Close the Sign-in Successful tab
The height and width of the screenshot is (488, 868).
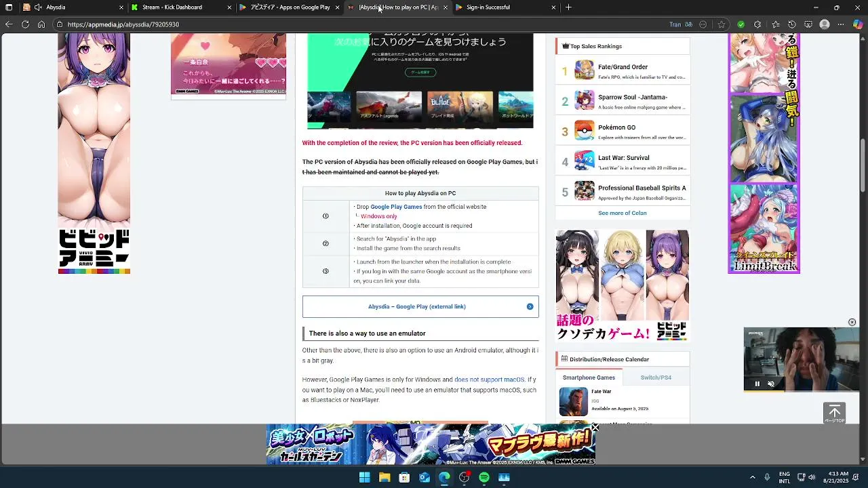(x=554, y=7)
